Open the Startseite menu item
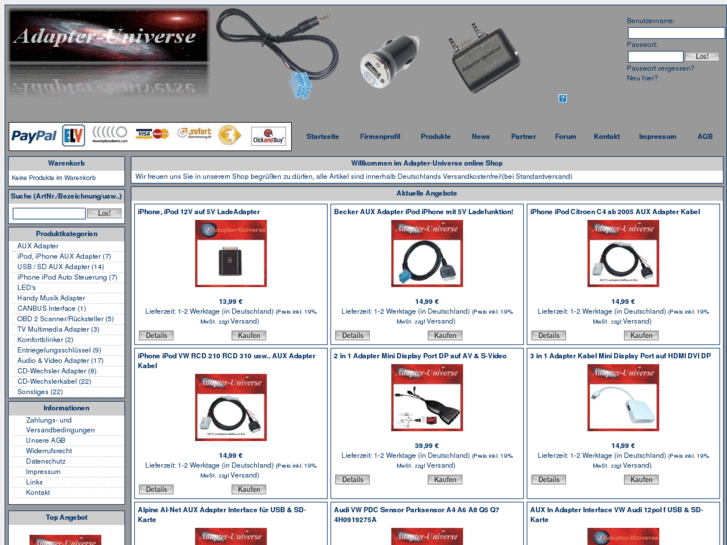 (323, 136)
